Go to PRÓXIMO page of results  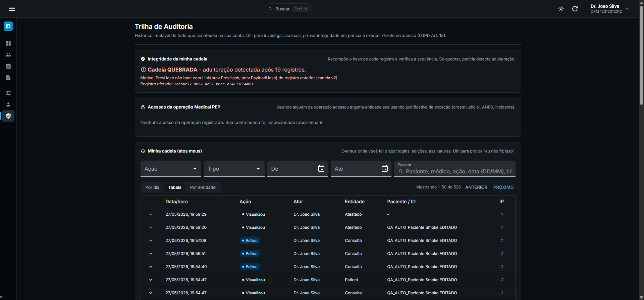tap(503, 187)
